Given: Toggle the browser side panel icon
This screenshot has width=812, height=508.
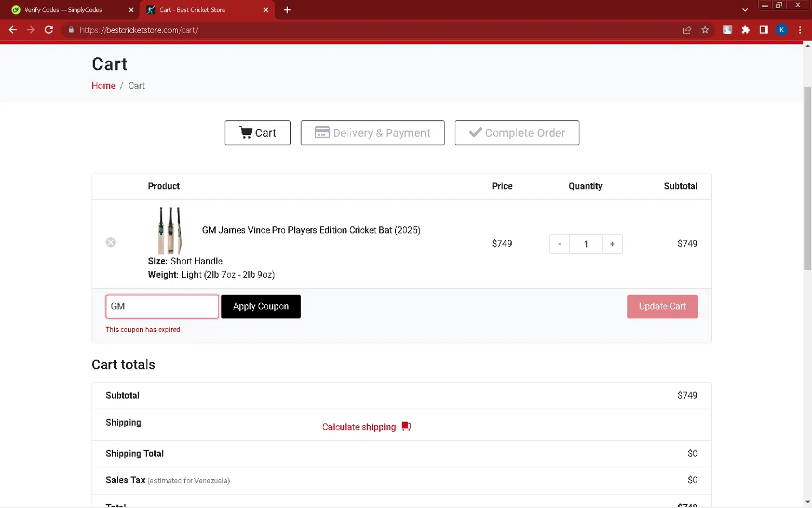Looking at the screenshot, I should click(763, 30).
